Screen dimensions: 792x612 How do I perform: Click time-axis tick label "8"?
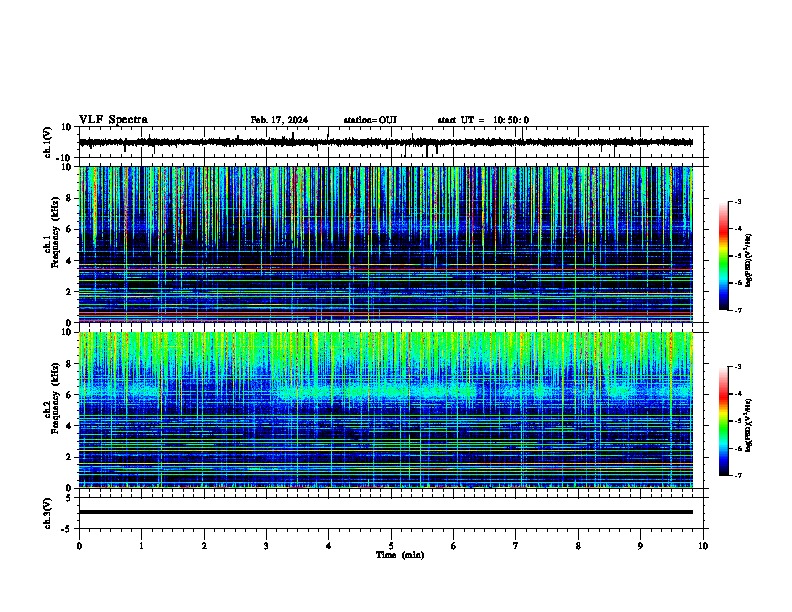click(x=578, y=546)
